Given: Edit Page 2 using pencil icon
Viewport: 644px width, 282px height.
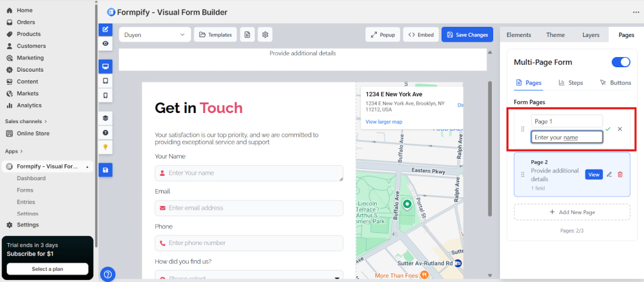Looking at the screenshot, I should (x=609, y=174).
